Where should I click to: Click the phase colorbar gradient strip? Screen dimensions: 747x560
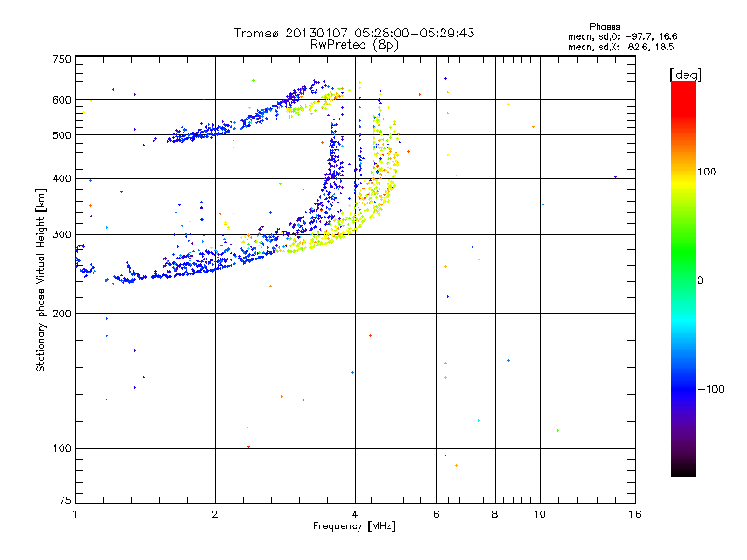click(x=684, y=278)
